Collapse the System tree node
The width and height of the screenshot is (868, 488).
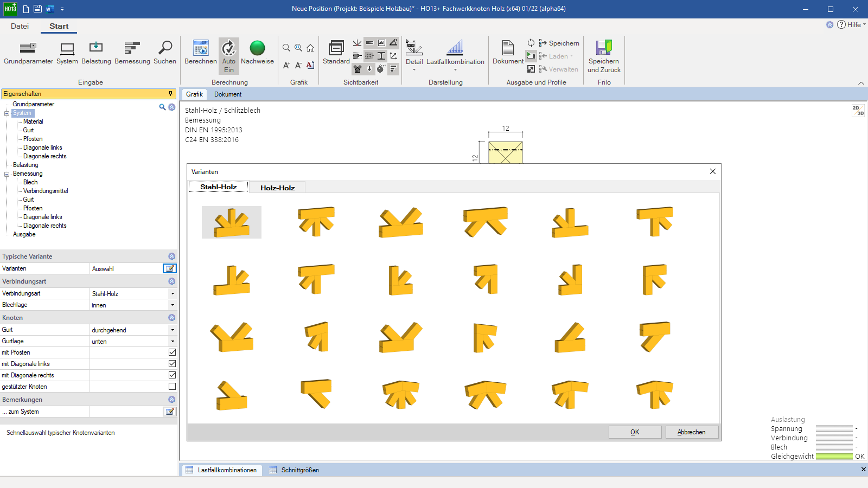click(x=7, y=113)
